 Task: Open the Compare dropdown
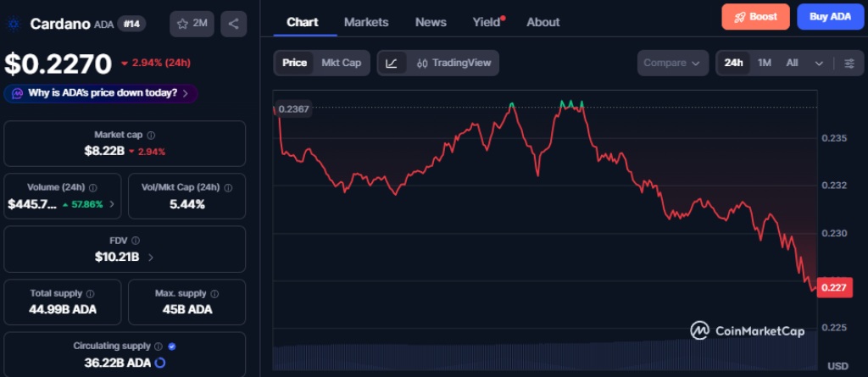(x=672, y=63)
